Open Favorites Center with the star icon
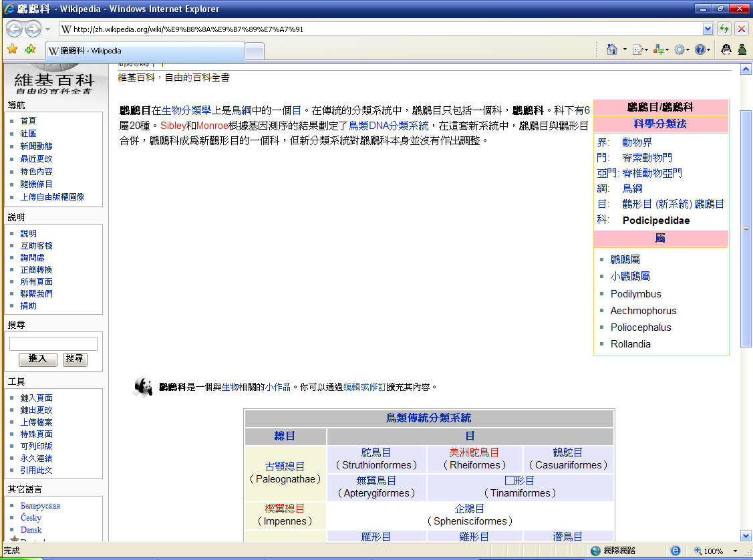This screenshot has width=753, height=560. (x=12, y=49)
